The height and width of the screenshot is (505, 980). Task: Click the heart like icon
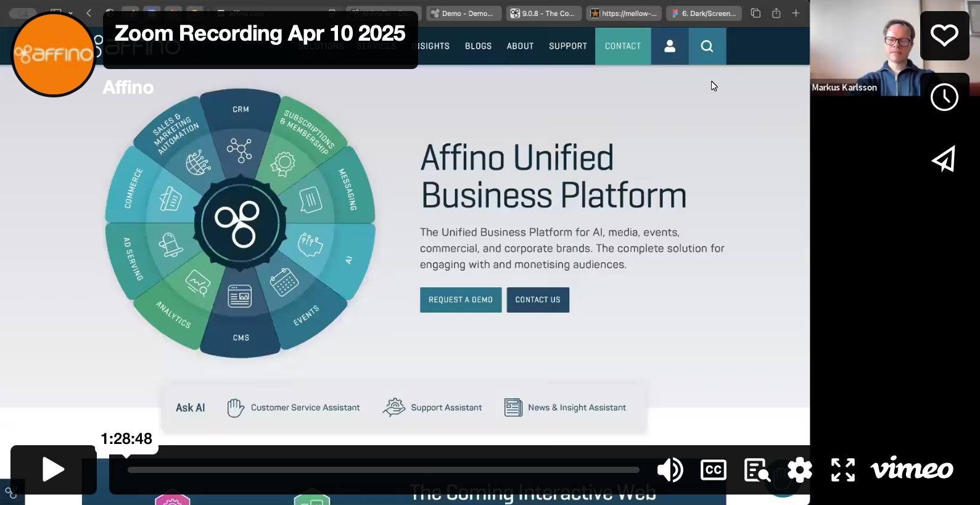point(944,36)
